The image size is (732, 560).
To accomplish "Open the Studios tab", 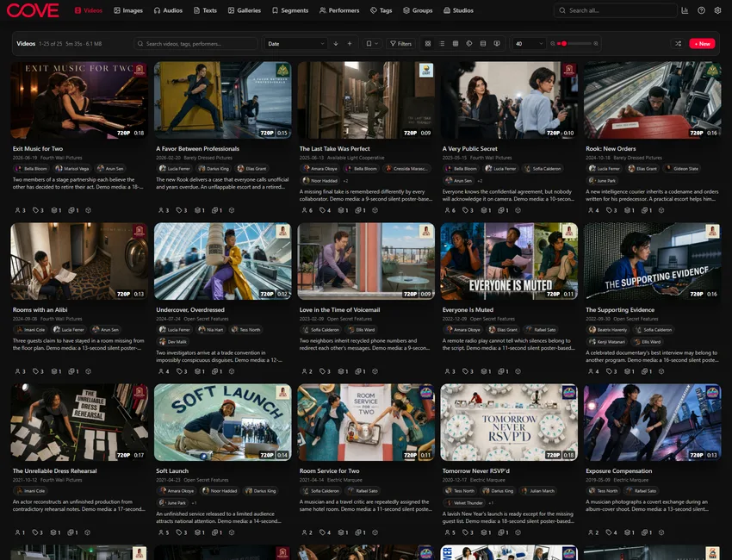I will point(458,10).
